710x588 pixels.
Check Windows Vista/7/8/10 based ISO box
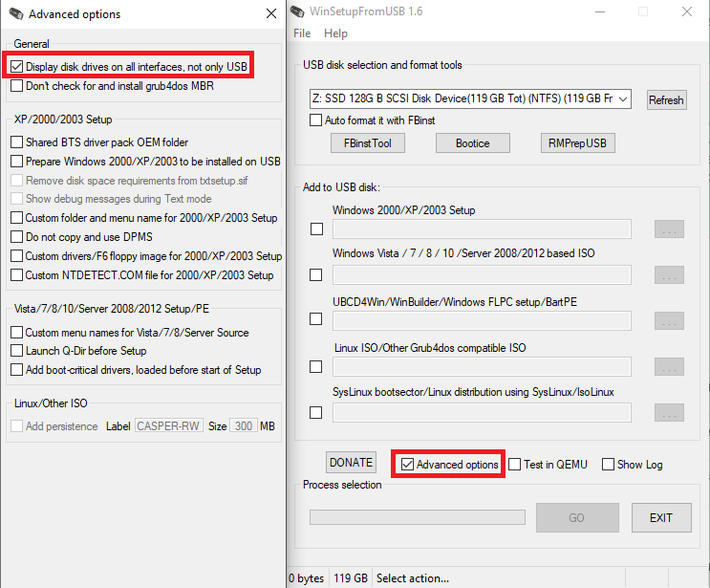pyautogui.click(x=315, y=275)
